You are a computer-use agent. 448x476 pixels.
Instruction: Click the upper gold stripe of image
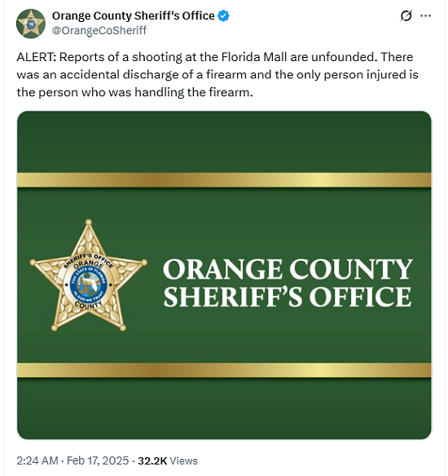(x=224, y=180)
